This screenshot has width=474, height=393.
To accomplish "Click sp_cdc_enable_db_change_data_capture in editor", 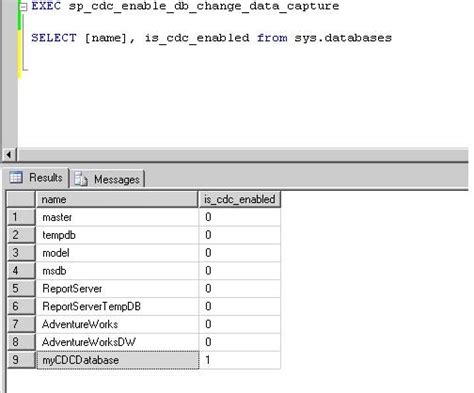I will tap(204, 7).
